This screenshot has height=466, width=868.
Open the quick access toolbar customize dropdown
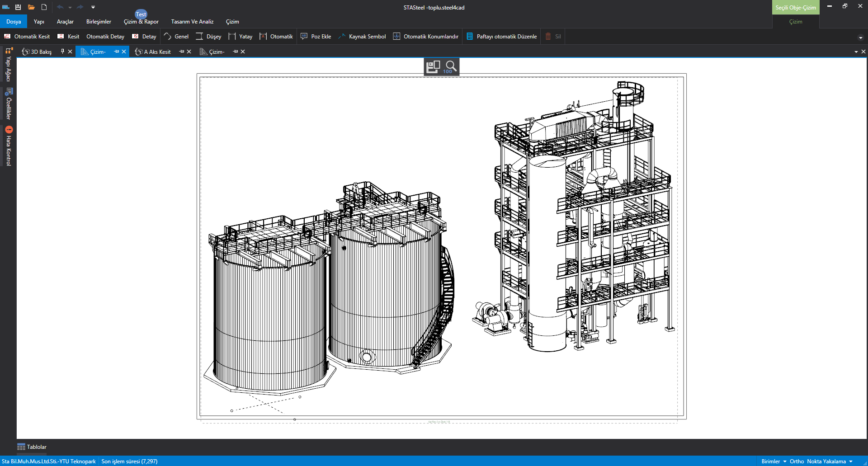(x=93, y=7)
